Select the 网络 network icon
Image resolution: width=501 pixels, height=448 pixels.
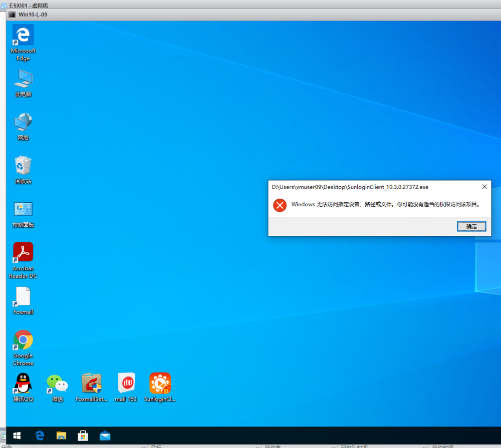23,127
